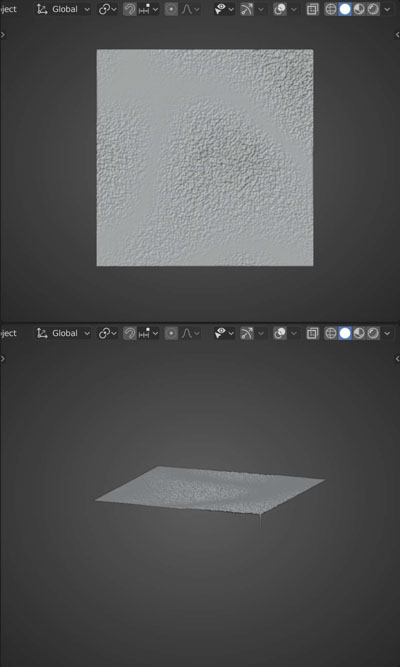400x667 pixels.
Task: Select the textured plane in top viewport
Action: tap(205, 158)
